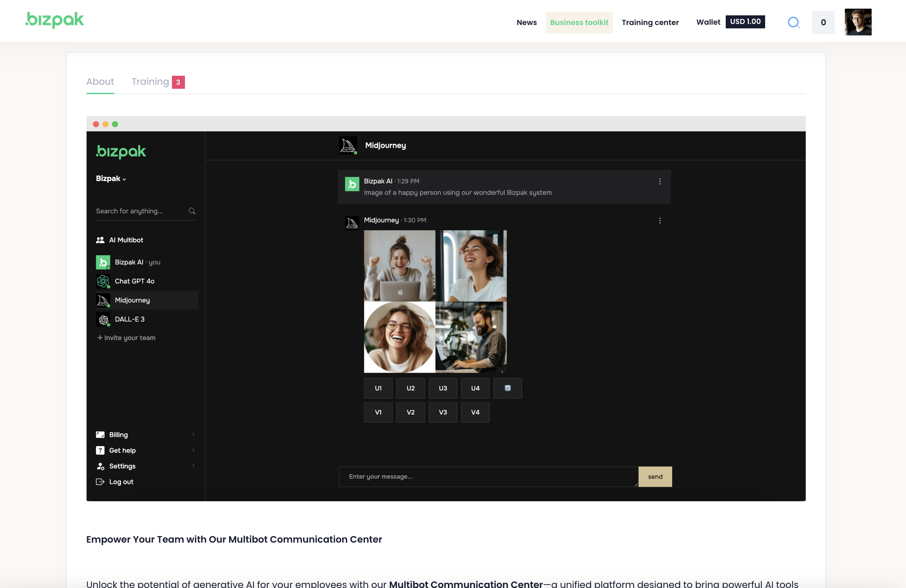Open the Training center menu item
This screenshot has height=588, width=906.
tap(650, 22)
